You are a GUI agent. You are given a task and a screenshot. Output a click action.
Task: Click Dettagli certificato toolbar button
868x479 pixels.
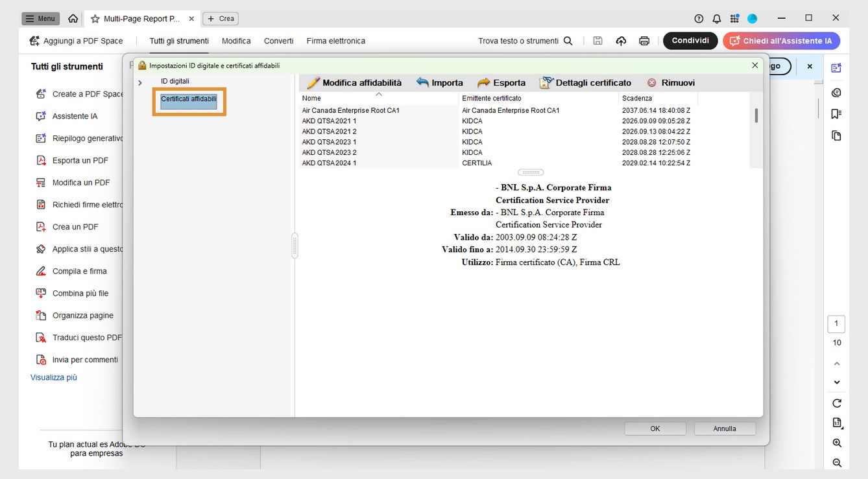pos(585,82)
